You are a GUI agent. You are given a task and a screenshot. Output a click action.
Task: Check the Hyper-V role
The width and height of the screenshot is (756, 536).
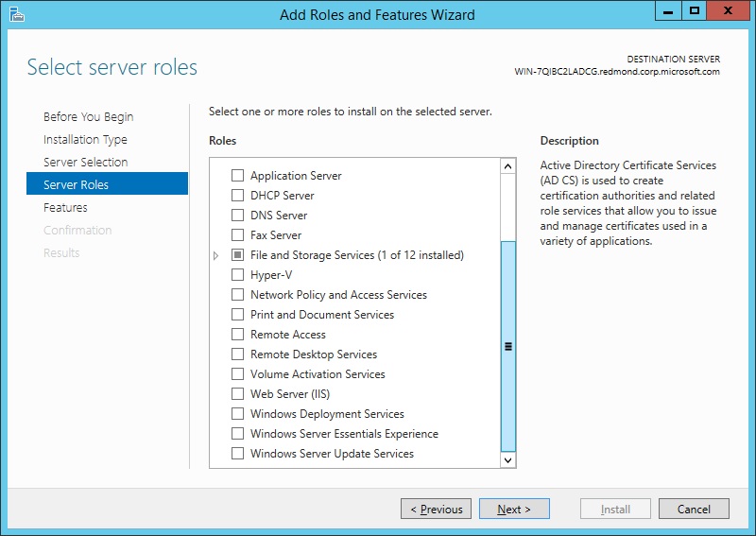(238, 274)
